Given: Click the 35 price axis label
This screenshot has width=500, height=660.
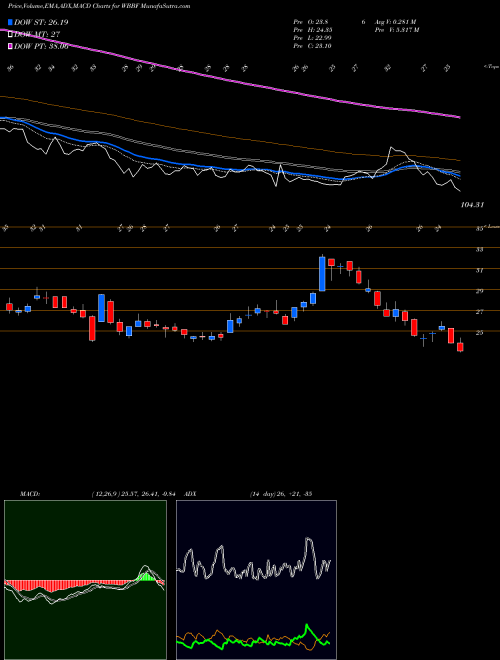Looking at the screenshot, I should click(x=479, y=229).
